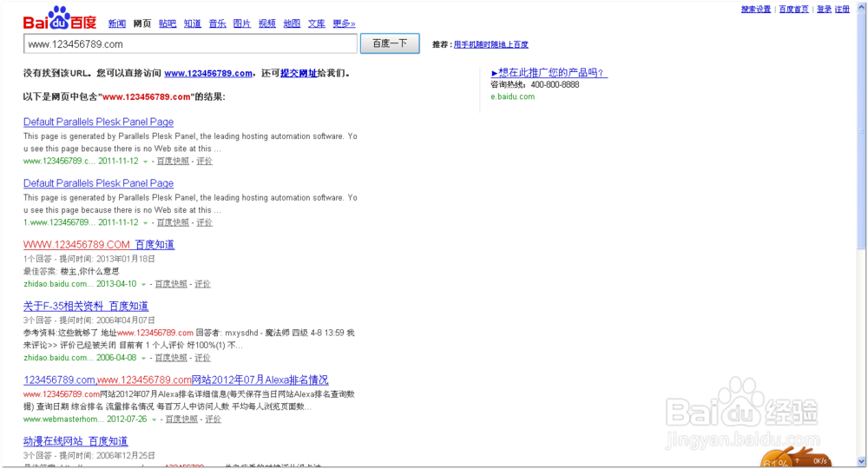This screenshot has height=469, width=868.
Task: Click the page scrollbar down arrow
Action: [861, 462]
